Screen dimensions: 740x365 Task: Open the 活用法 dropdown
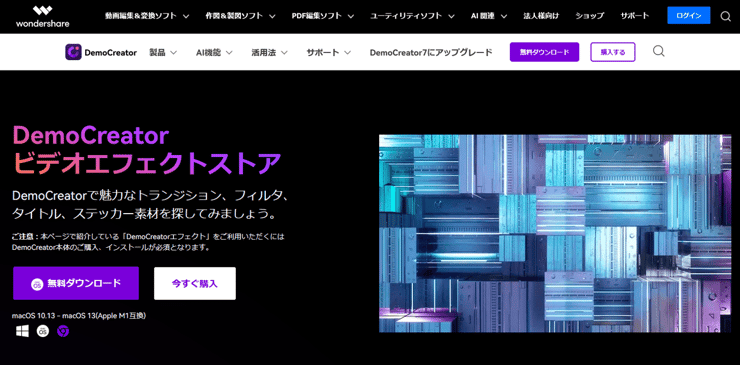coord(269,52)
